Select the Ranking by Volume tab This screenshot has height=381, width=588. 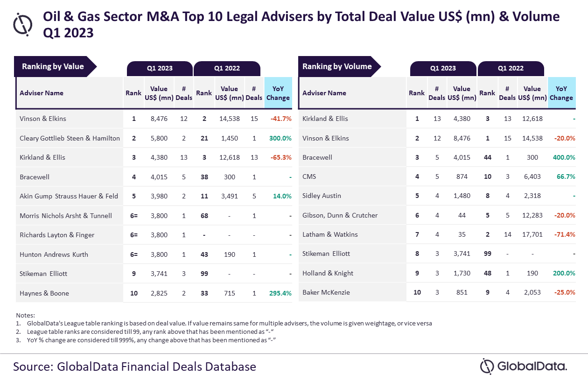pos(337,66)
